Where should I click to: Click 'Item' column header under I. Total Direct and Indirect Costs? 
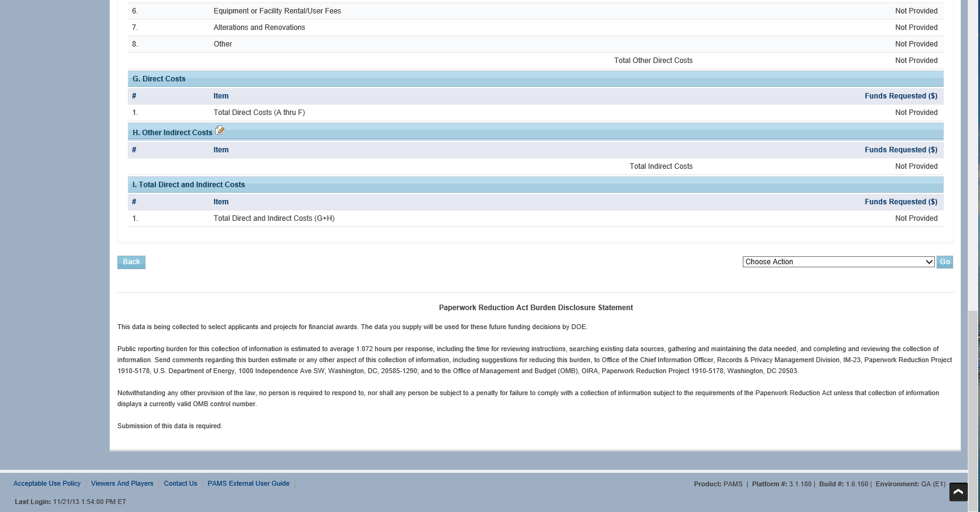221,202
